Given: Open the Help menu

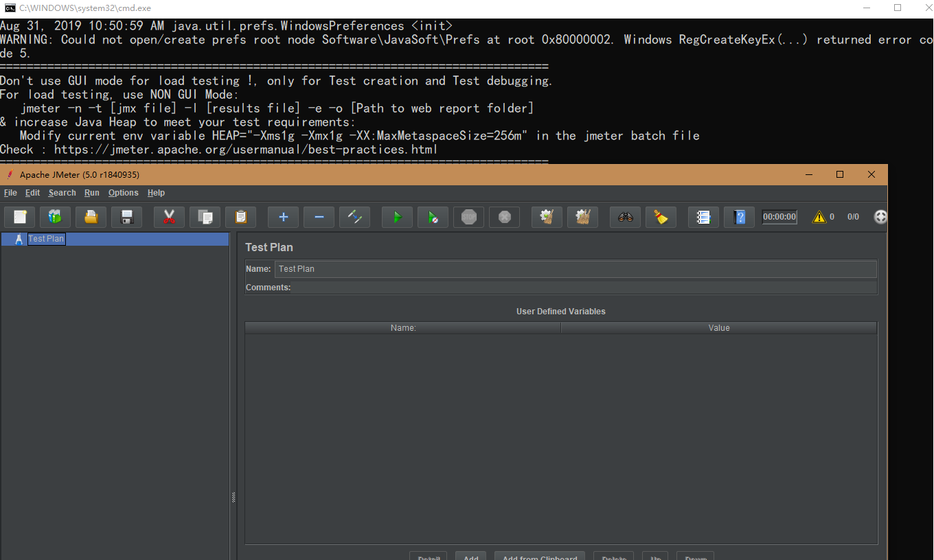Looking at the screenshot, I should point(156,193).
